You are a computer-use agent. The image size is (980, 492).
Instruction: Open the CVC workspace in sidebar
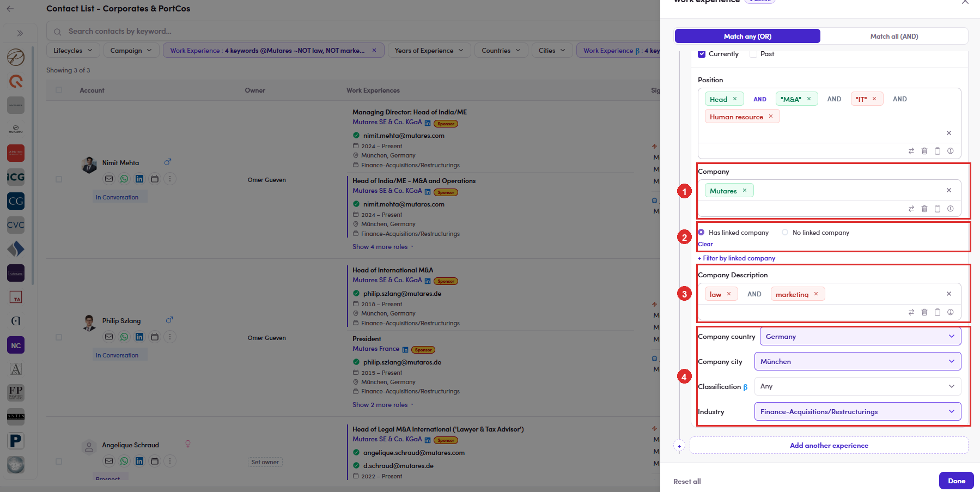coord(16,225)
